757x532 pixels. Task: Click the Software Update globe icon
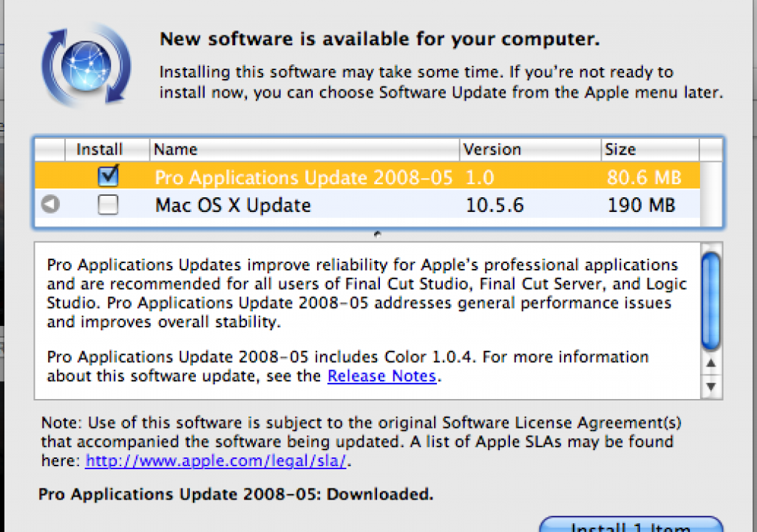pyautogui.click(x=86, y=65)
